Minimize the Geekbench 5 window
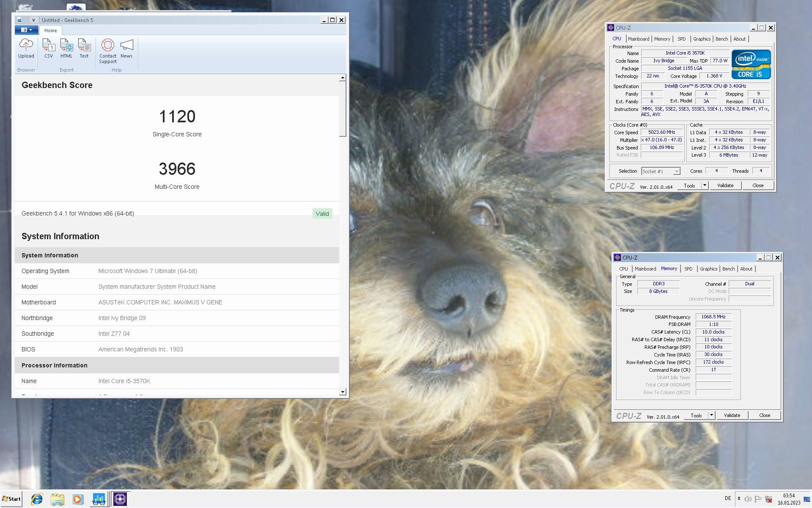 click(324, 20)
